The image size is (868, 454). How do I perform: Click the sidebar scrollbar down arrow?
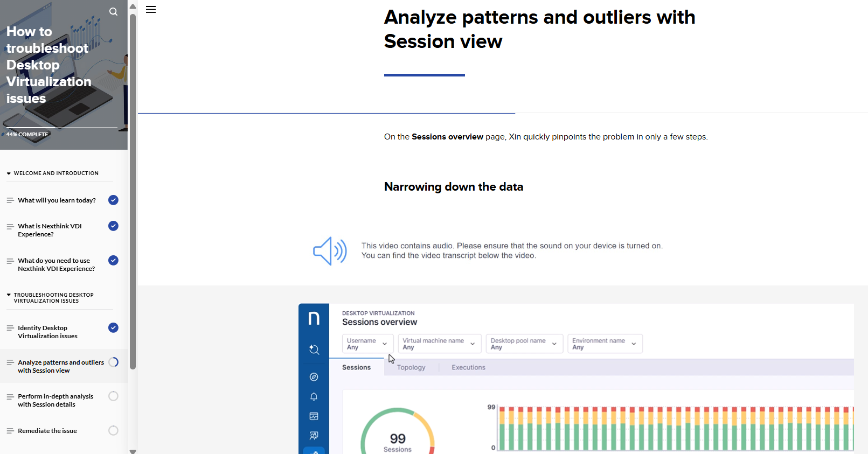pos(133,451)
